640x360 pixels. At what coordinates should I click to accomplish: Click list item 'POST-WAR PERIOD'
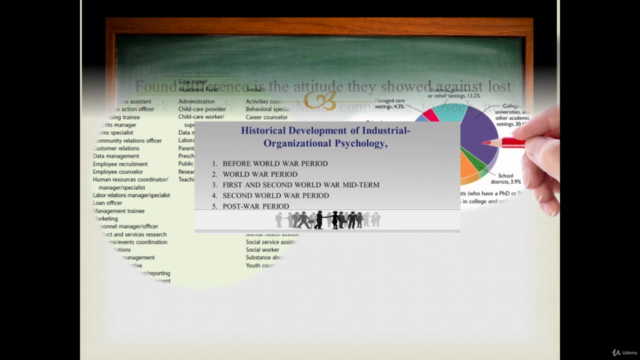(x=256, y=206)
